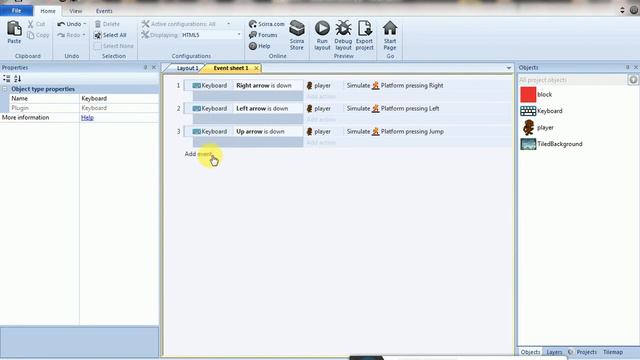Click the Paste icon in Clipboard group
This screenshot has width=640, height=360.
click(x=14, y=29)
